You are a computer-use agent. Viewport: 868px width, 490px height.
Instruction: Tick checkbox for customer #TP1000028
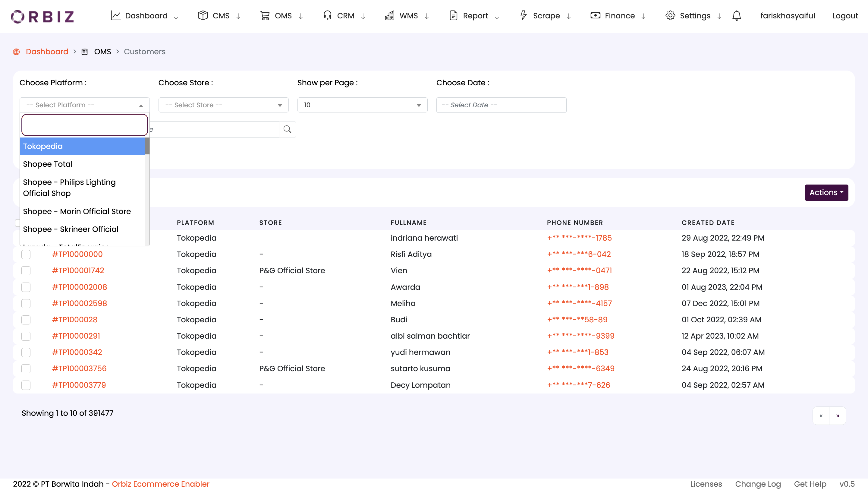click(x=26, y=320)
